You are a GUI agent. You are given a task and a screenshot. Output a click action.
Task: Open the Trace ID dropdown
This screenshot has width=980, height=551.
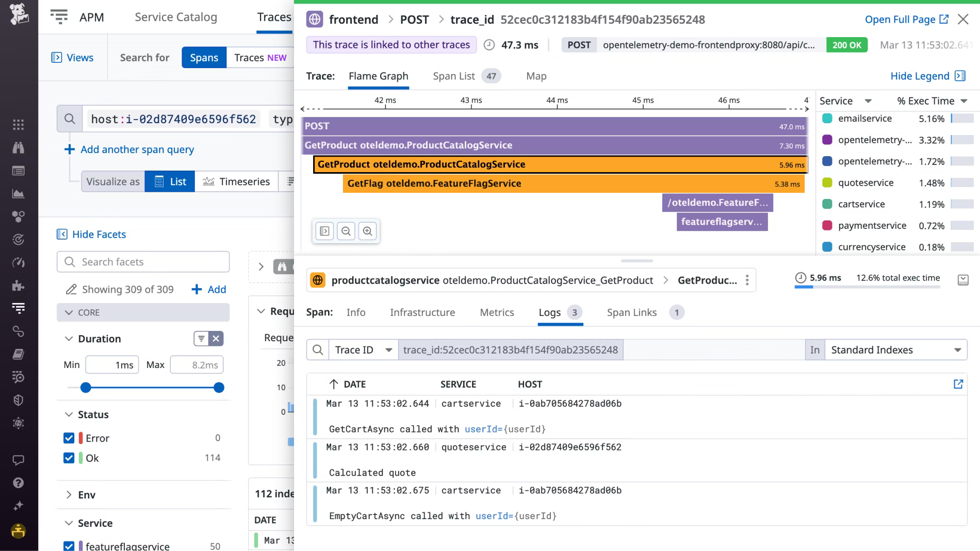363,350
